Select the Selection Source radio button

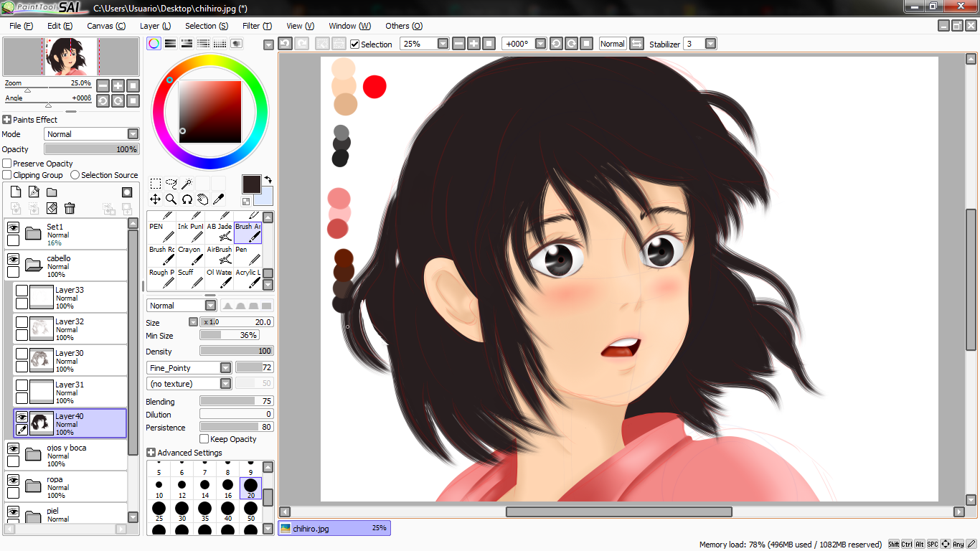pyautogui.click(x=75, y=175)
